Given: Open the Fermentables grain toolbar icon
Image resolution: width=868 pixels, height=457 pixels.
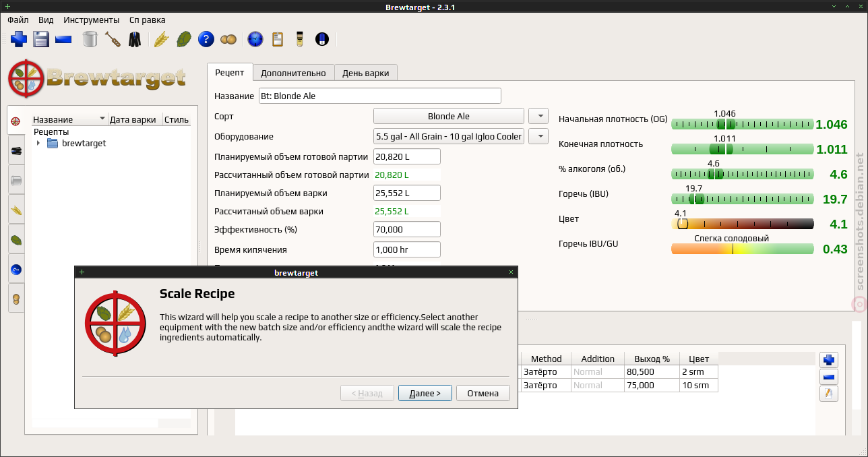Looking at the screenshot, I should tap(161, 39).
